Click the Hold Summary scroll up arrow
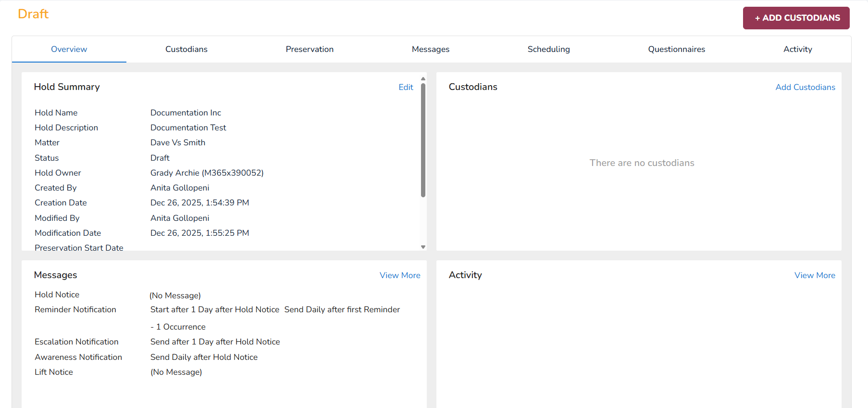 point(423,78)
